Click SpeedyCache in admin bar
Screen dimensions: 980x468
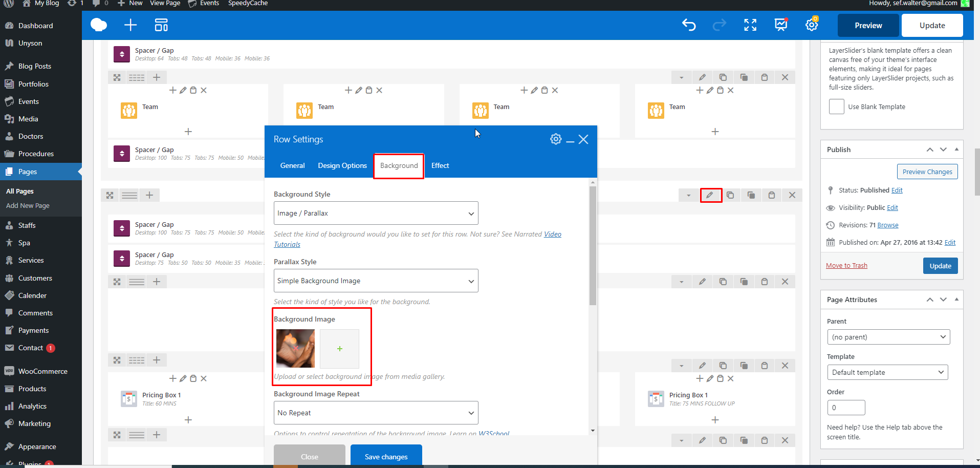pos(248,3)
